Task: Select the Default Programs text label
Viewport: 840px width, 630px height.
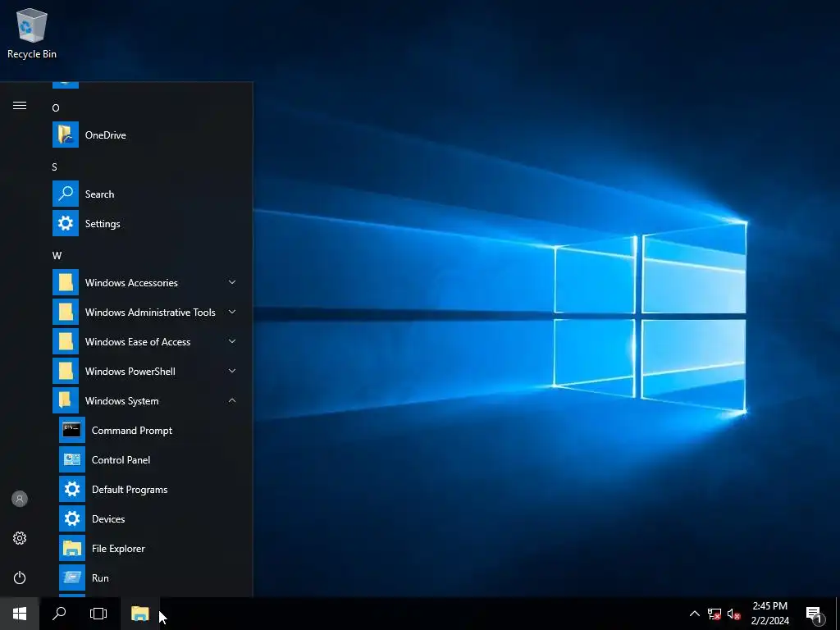Action: (x=130, y=489)
